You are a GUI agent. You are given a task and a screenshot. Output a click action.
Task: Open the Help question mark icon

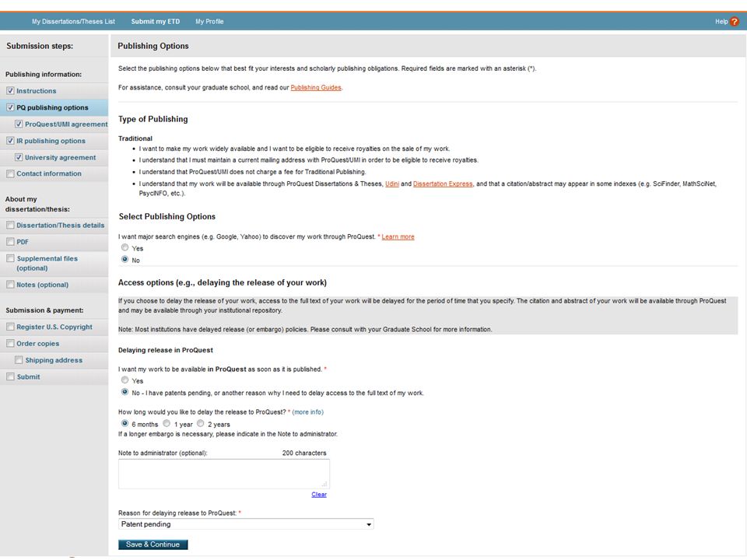tap(734, 22)
